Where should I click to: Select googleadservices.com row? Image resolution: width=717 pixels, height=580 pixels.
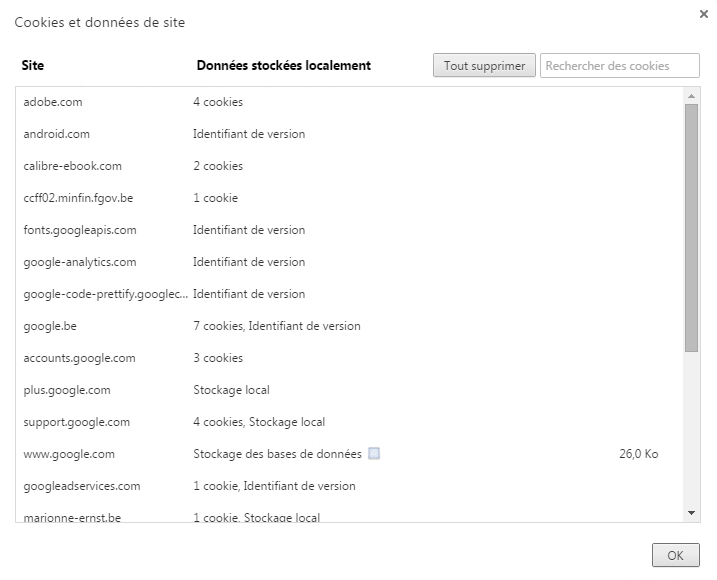tap(350, 486)
